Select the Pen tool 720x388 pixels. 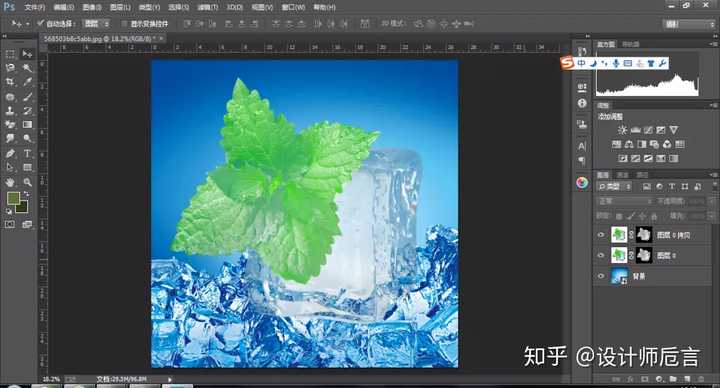click(x=10, y=153)
